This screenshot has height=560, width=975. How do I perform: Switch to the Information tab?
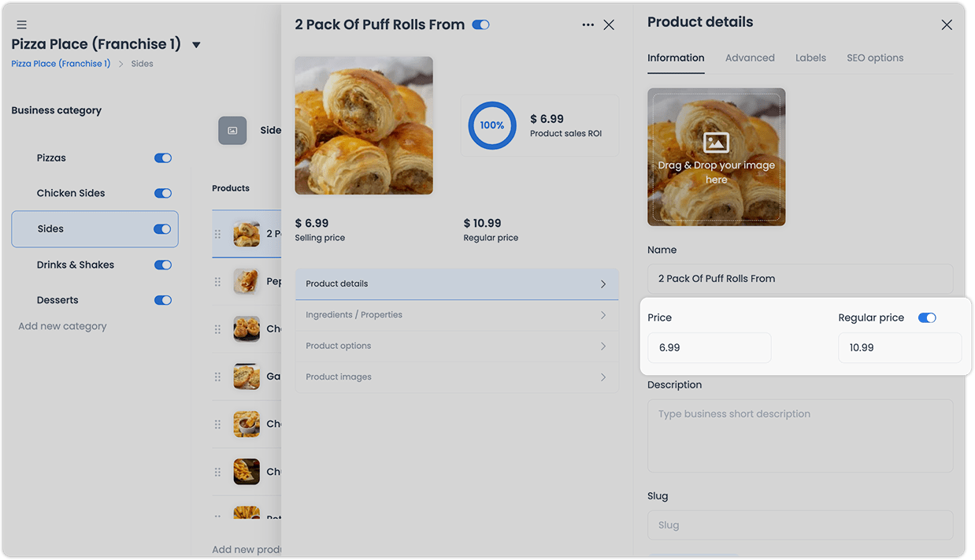point(676,58)
